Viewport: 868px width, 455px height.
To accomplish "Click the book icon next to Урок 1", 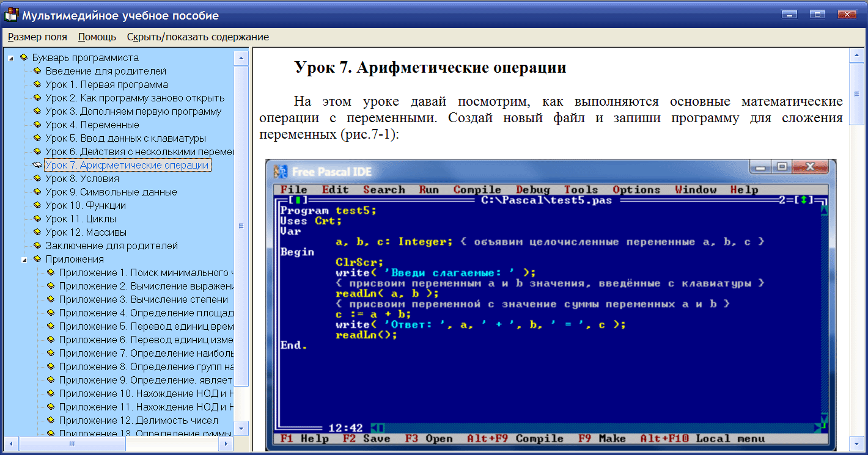I will click(37, 84).
